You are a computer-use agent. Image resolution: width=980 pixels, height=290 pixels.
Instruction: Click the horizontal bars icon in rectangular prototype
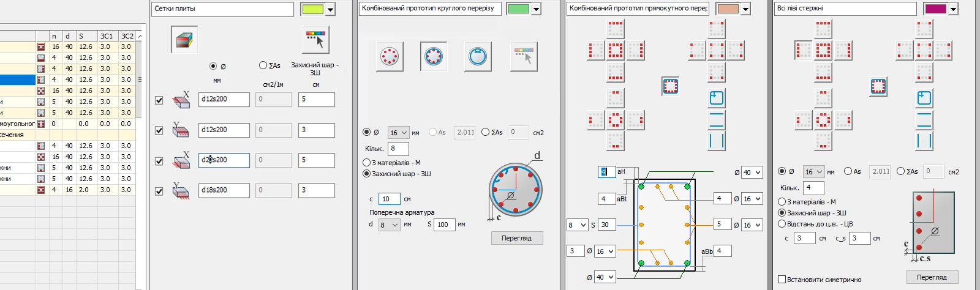[x=716, y=119]
